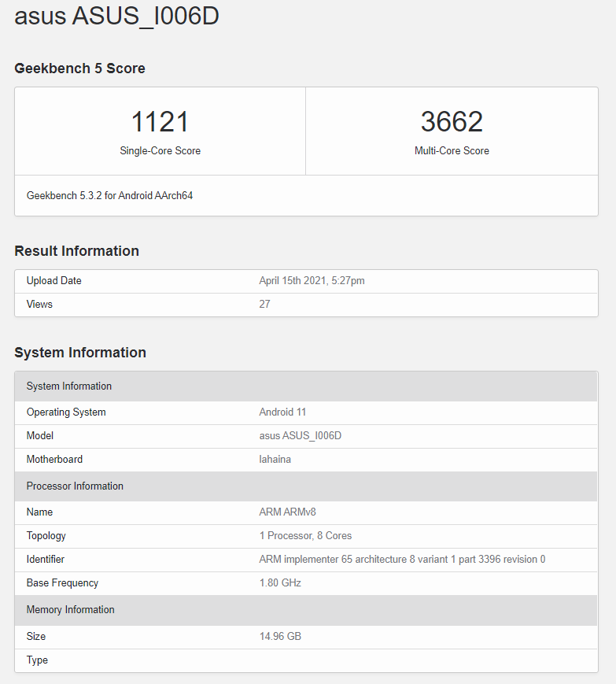The width and height of the screenshot is (616, 684).
Task: Click the single-core score value 1121
Action: tap(160, 121)
